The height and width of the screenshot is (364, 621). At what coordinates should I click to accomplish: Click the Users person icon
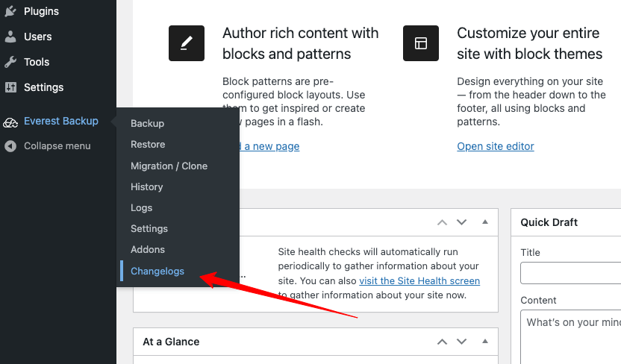10,37
